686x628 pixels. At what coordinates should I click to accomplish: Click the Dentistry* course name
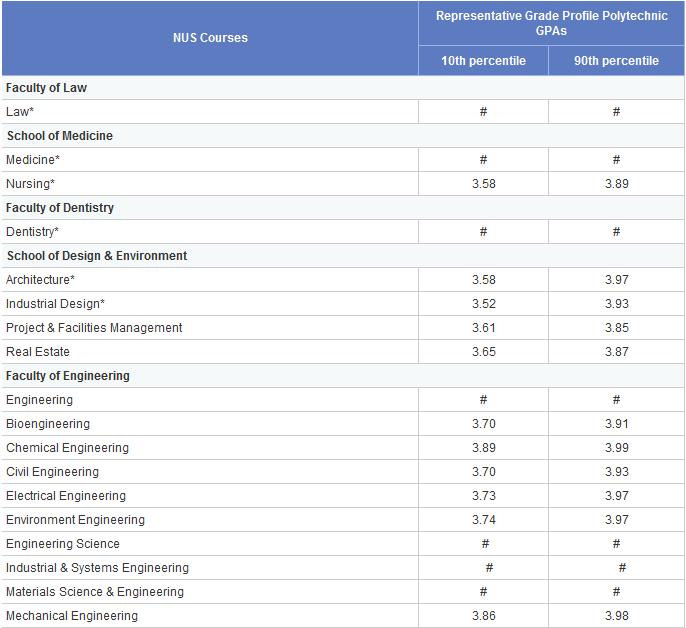tap(32, 232)
